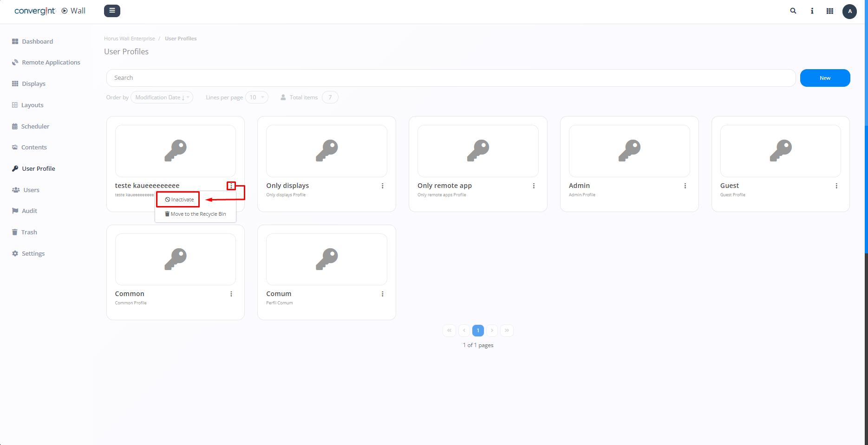This screenshot has width=868, height=445.
Task: Open the Trash section
Action: coord(29,232)
